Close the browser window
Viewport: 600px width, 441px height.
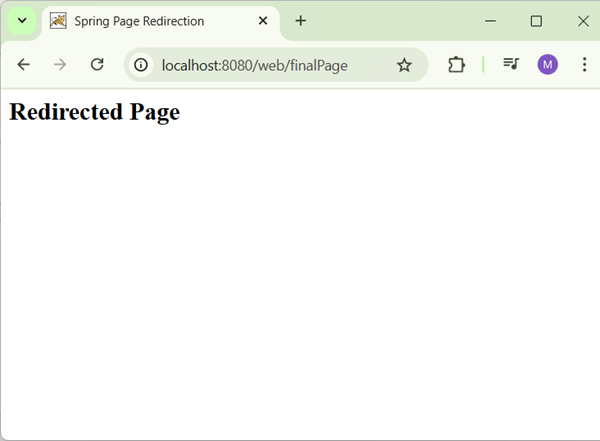click(x=583, y=21)
